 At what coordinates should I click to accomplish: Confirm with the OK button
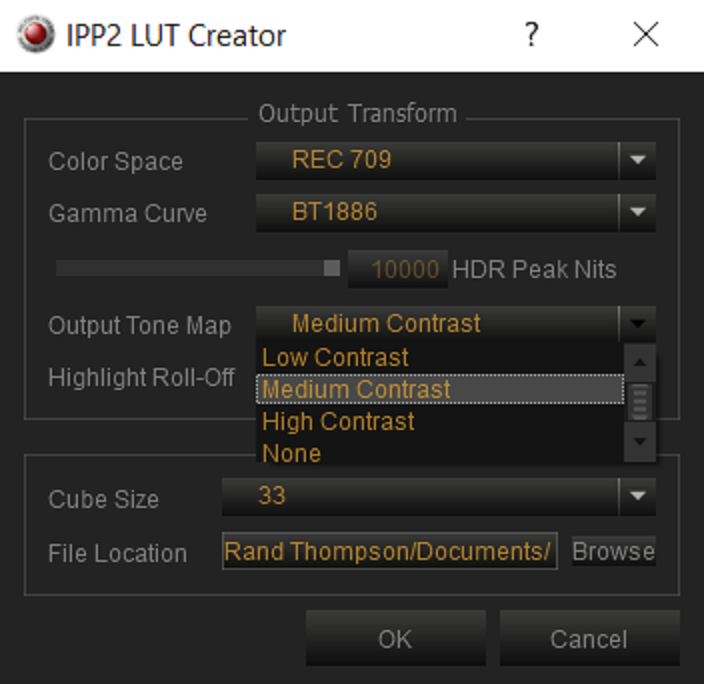pyautogui.click(x=396, y=638)
